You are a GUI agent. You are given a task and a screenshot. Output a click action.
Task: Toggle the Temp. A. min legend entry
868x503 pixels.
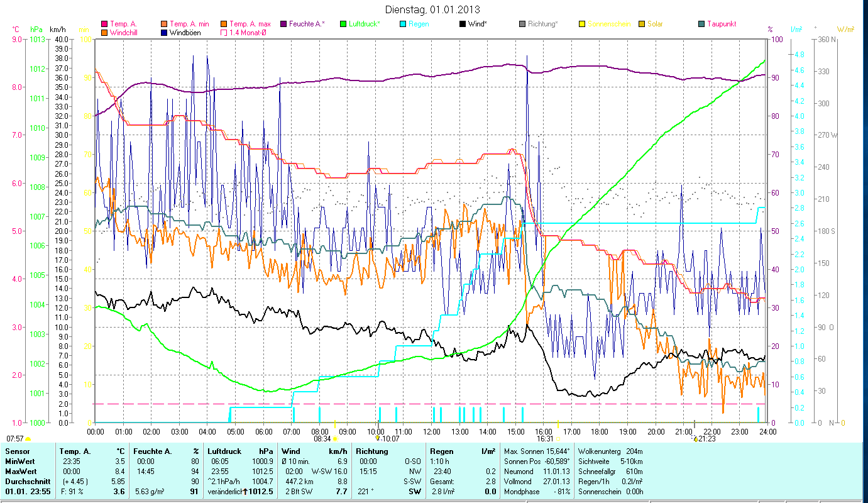coord(165,25)
